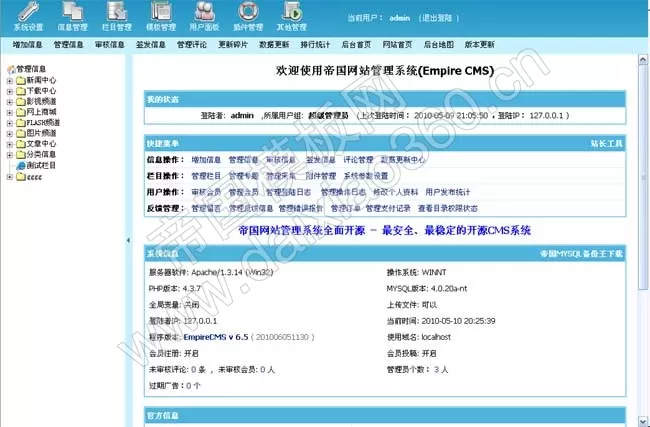Viewport: 650px width, 427px height.
Task: Click the browser page icon of 测试栏目
Action: click(21, 166)
